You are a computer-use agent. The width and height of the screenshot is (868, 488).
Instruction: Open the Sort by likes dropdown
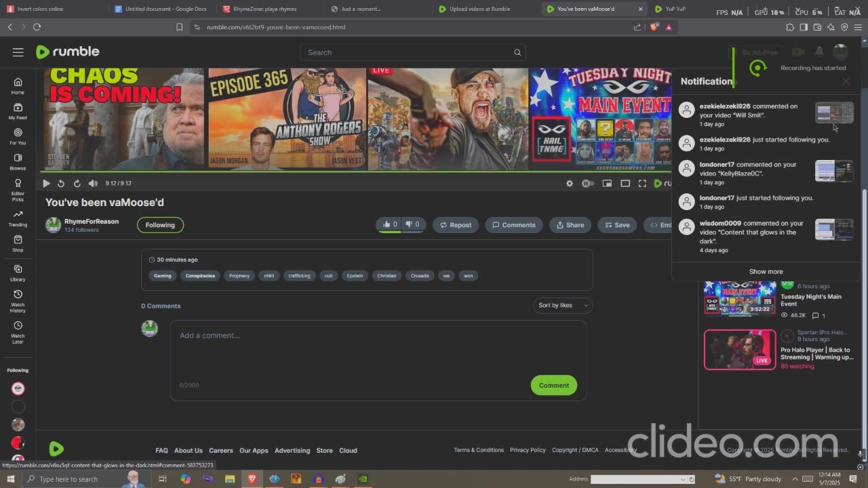(563, 305)
